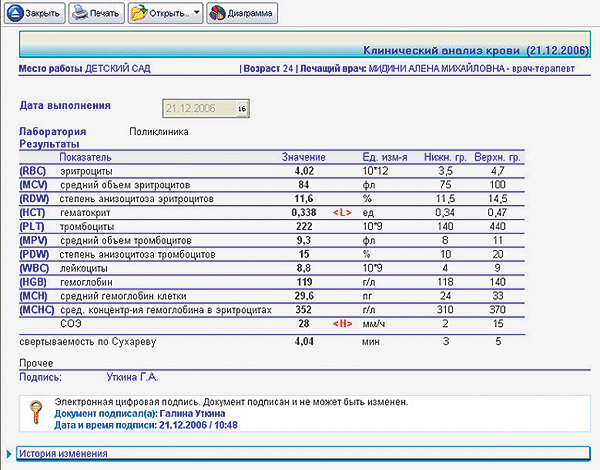This screenshot has height=470, width=600.
Task: Select the (HGB) indicator label
Action: [33, 282]
